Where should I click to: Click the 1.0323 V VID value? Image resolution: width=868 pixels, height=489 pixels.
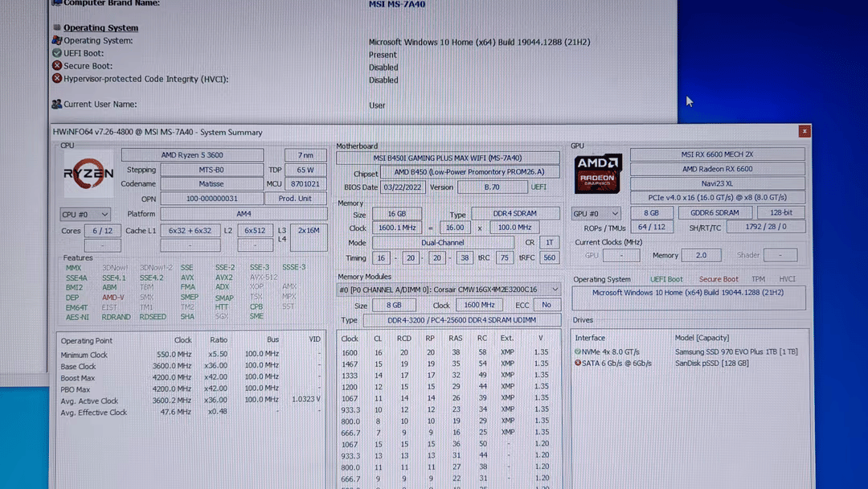pyautogui.click(x=306, y=399)
